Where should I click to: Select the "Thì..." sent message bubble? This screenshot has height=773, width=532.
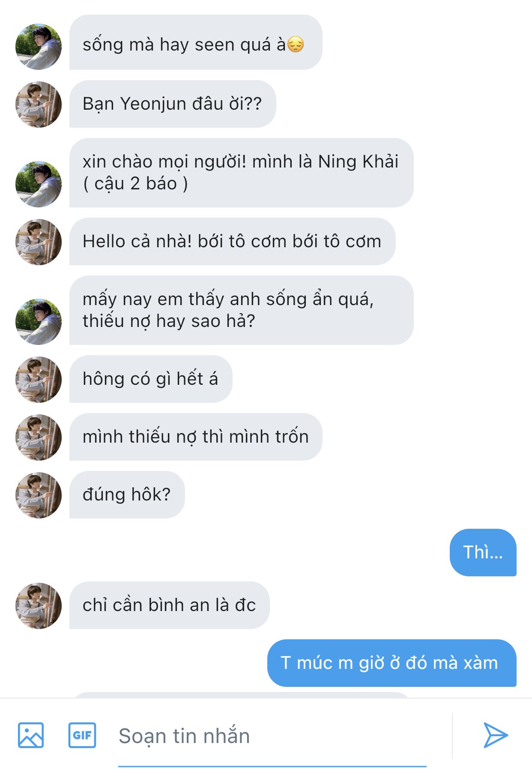tap(483, 552)
